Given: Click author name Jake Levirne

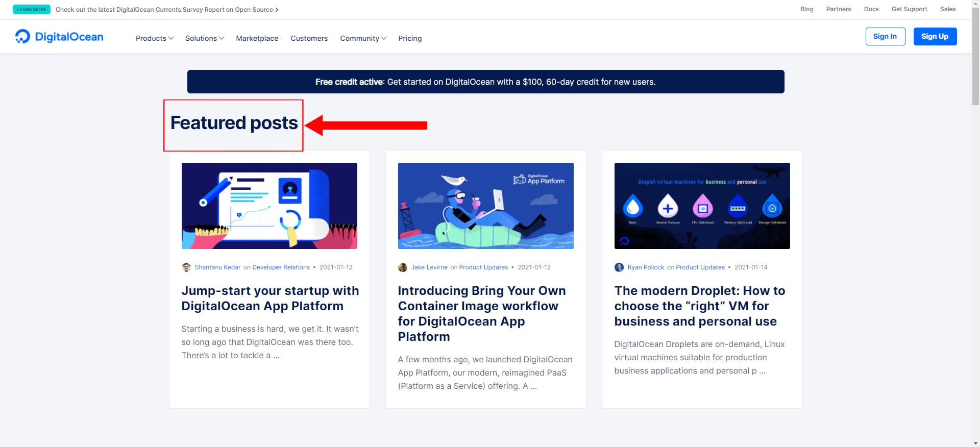Looking at the screenshot, I should (429, 267).
